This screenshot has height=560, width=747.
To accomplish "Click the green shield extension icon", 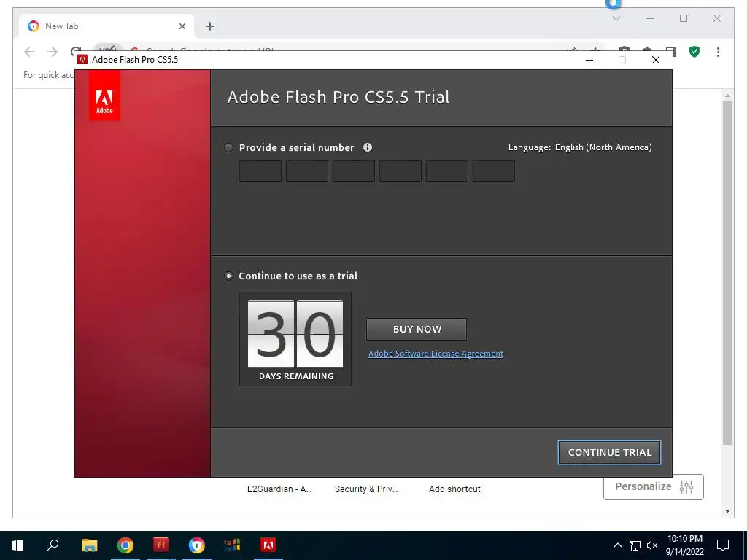I will coord(694,52).
